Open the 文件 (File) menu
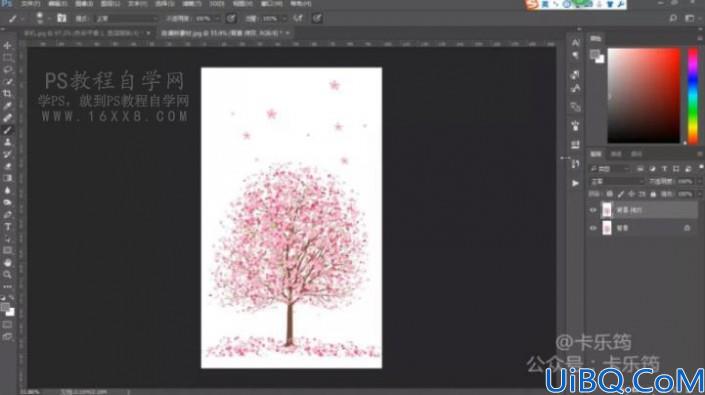Image resolution: width=705 pixels, height=395 pixels. [x=31, y=4]
